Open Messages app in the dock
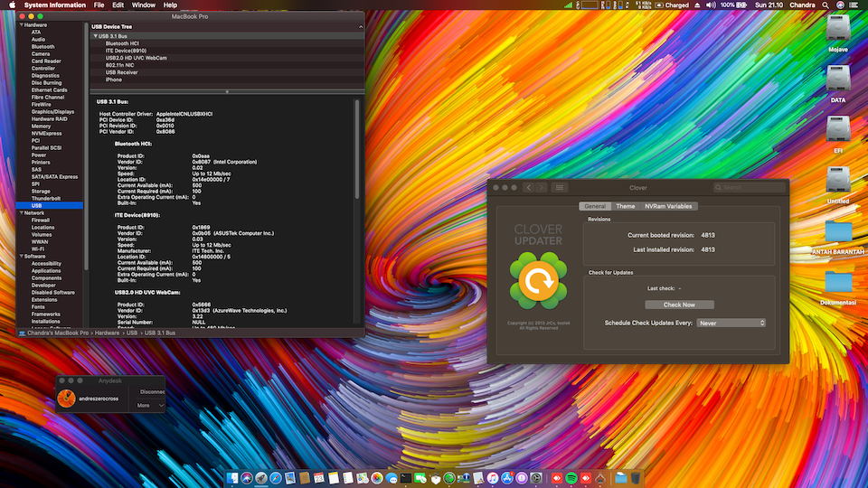This screenshot has height=488, width=868. point(392,477)
